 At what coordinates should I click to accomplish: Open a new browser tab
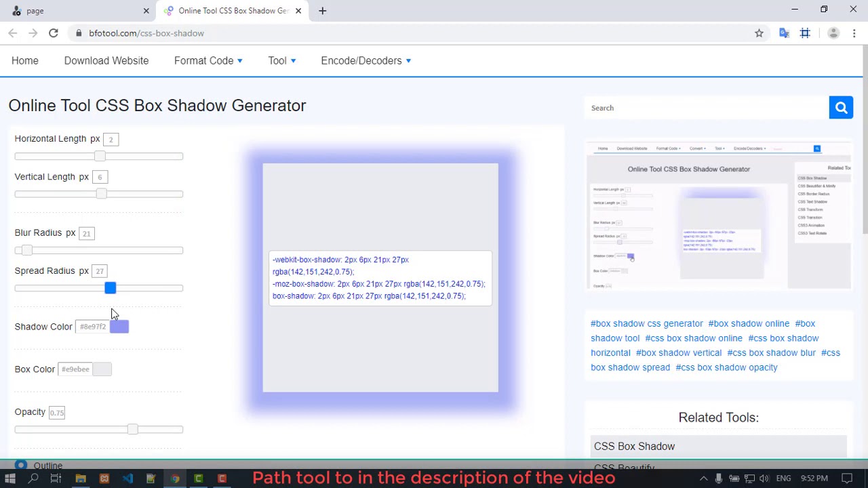(x=323, y=11)
